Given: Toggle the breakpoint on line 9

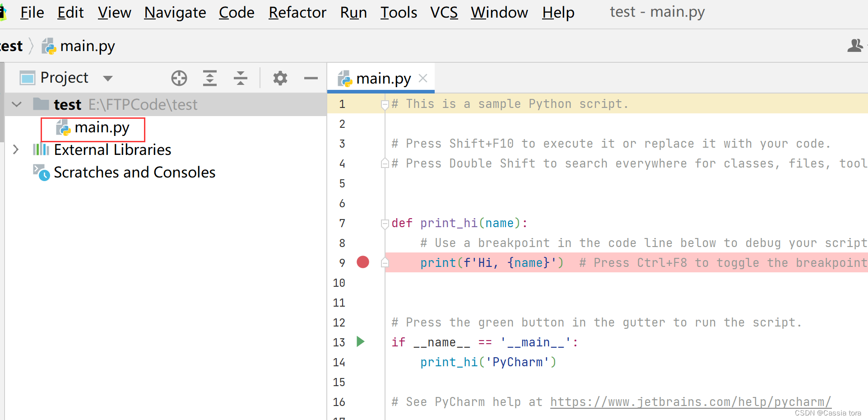Looking at the screenshot, I should point(363,262).
